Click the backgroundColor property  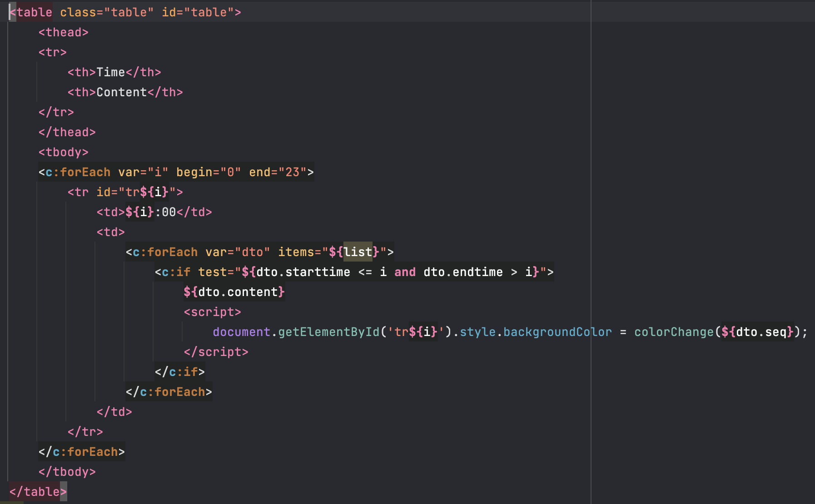pos(557,332)
